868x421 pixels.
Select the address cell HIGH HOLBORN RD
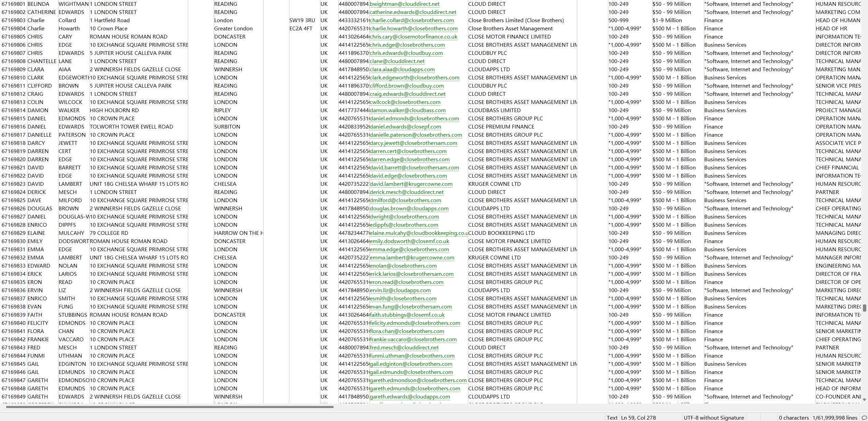pyautogui.click(x=114, y=110)
